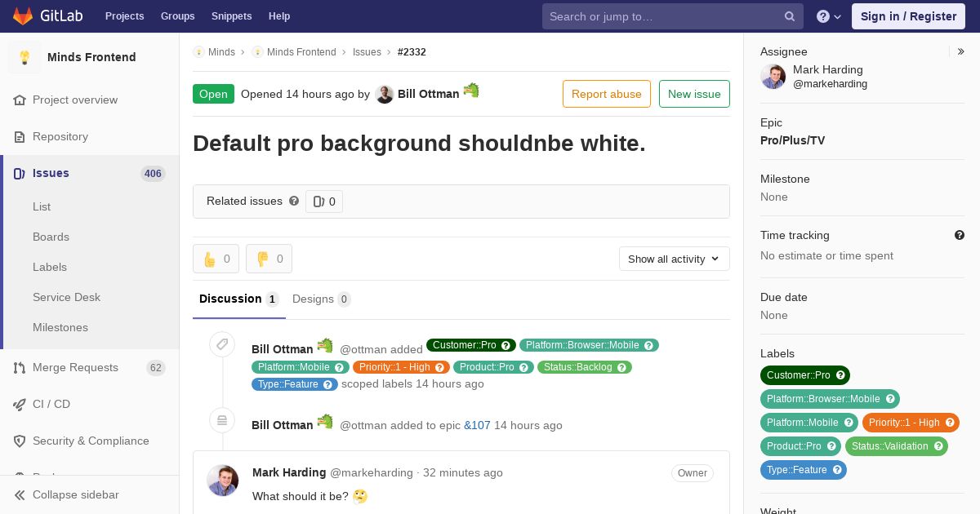Click Mark Harding's comment avatar
980x514 pixels.
pyautogui.click(x=222, y=481)
